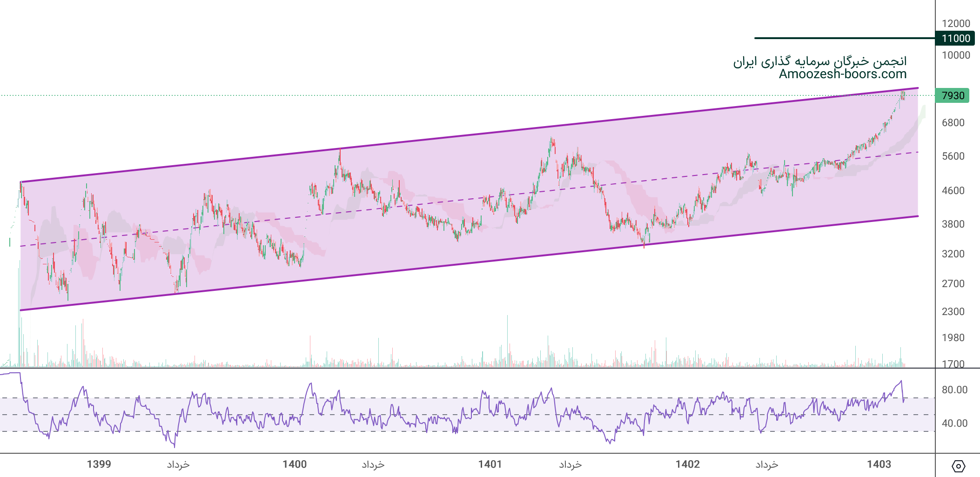
Task: Click the 1399 year label on time axis
Action: pyautogui.click(x=99, y=464)
